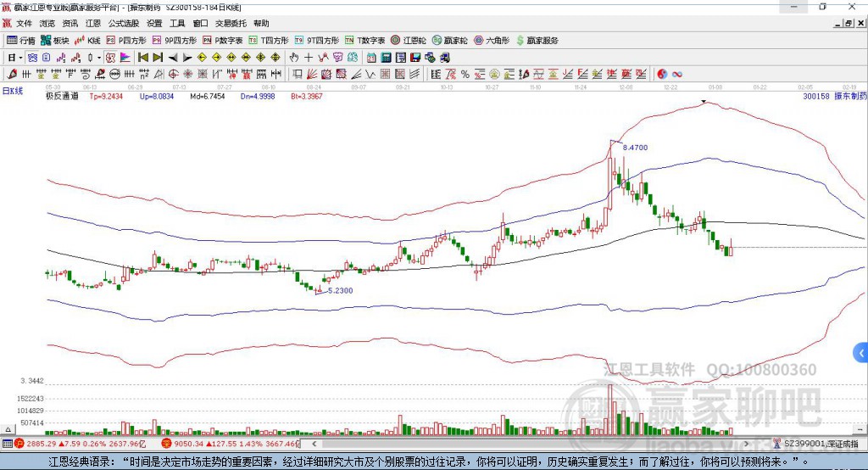Screen dimensions: 868x470
Task: Select the red Gann fan lines tool
Action: 312,75
